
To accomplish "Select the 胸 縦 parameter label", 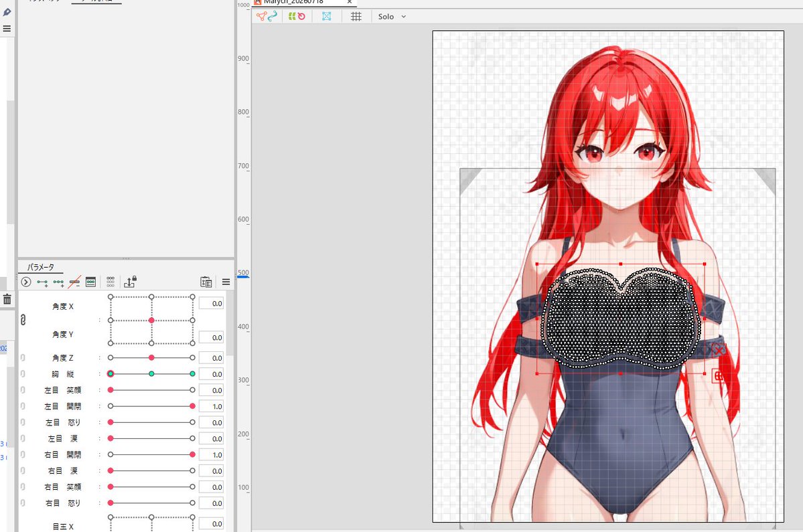I will (63, 374).
